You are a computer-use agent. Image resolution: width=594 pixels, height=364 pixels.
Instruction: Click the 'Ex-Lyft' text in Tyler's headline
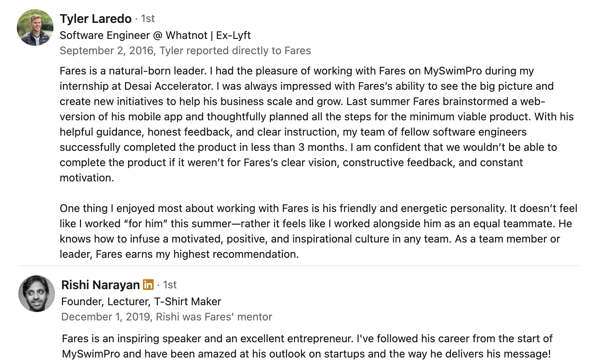233,36
